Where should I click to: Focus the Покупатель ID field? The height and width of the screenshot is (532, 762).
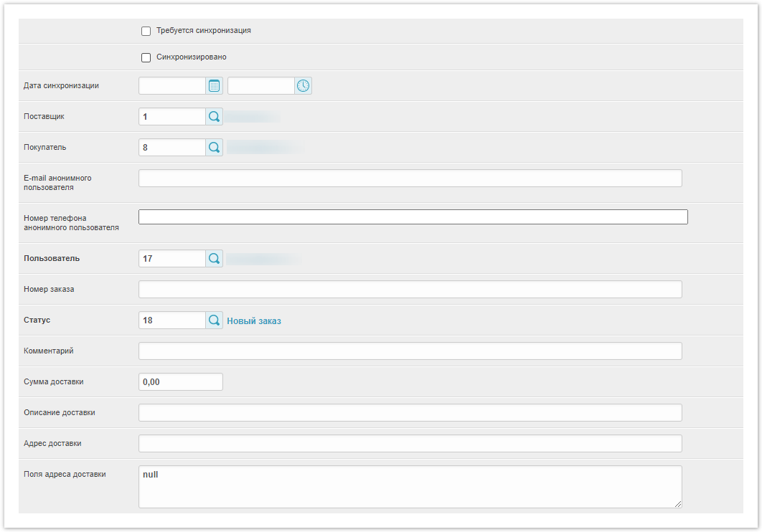point(172,148)
